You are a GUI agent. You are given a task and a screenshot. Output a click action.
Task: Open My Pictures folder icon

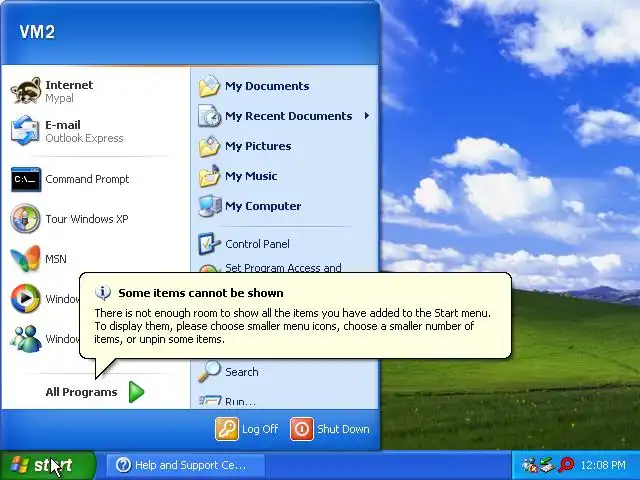point(209,146)
